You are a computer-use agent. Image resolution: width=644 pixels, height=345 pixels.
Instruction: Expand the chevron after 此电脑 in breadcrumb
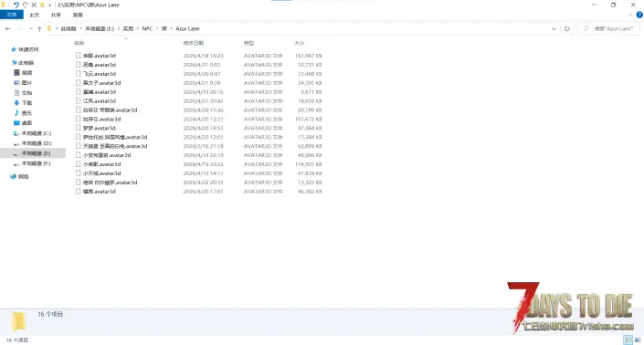click(80, 28)
